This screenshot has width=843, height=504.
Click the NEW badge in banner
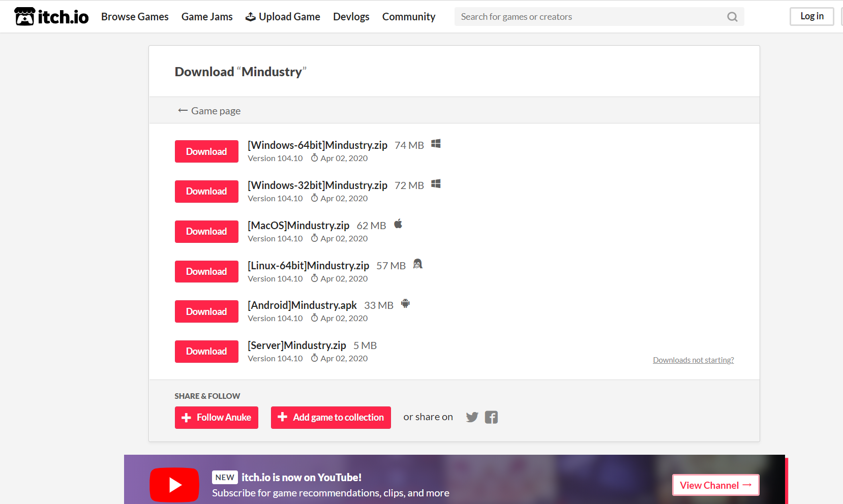pos(225,477)
